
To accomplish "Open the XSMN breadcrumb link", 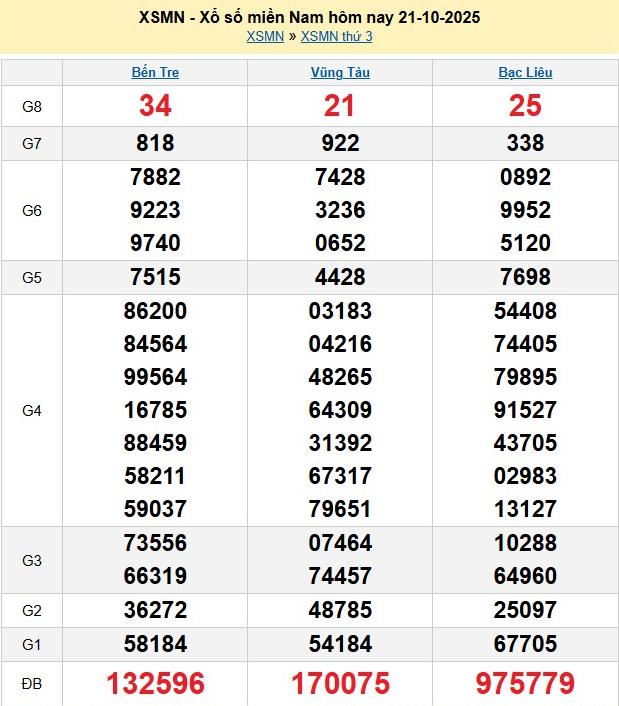I will click(265, 37).
